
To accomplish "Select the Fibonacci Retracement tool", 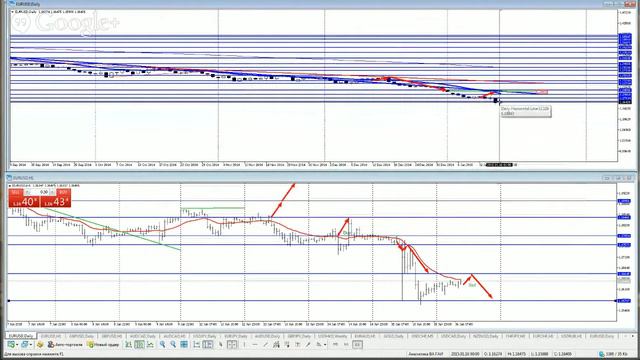I will tap(287, 344).
